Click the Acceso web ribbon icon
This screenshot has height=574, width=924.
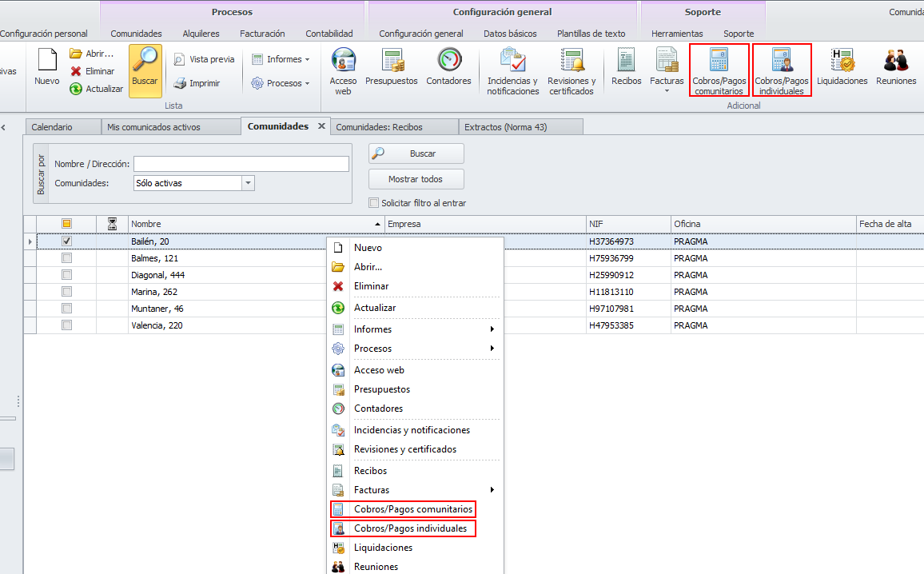343,61
